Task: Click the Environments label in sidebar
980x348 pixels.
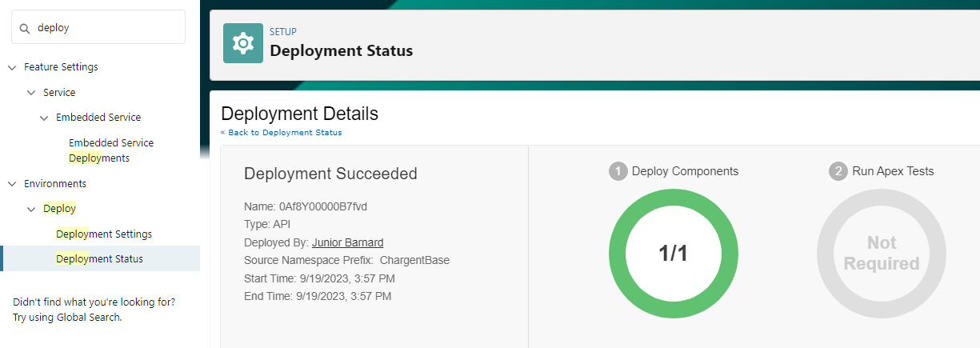Action: click(55, 184)
